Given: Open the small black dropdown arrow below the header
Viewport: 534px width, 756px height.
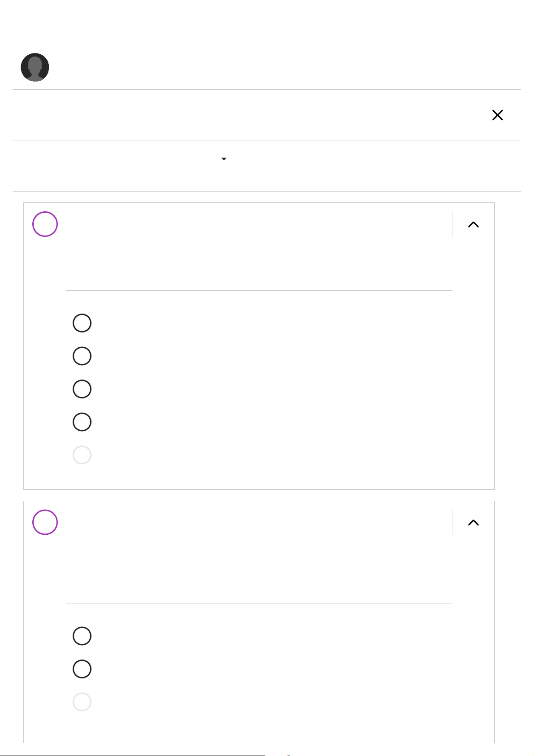Looking at the screenshot, I should point(224,159).
